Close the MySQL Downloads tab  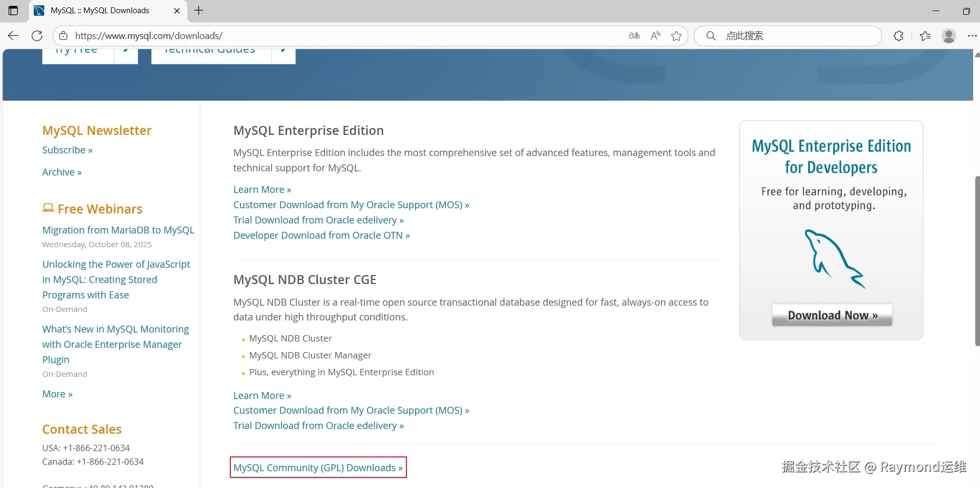click(x=177, y=11)
